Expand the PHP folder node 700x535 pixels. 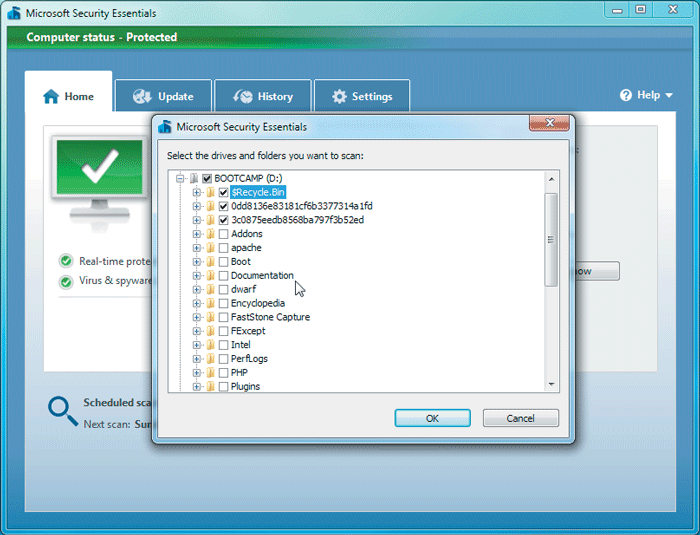[x=196, y=372]
